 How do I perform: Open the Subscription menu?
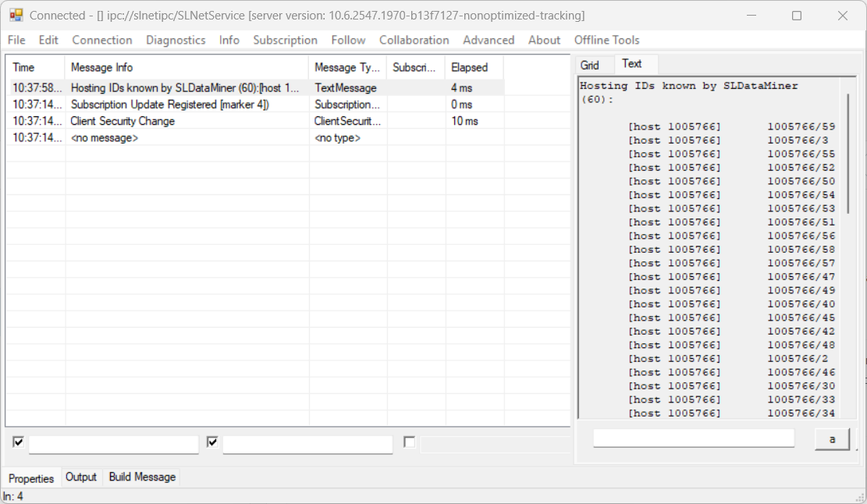tap(285, 40)
